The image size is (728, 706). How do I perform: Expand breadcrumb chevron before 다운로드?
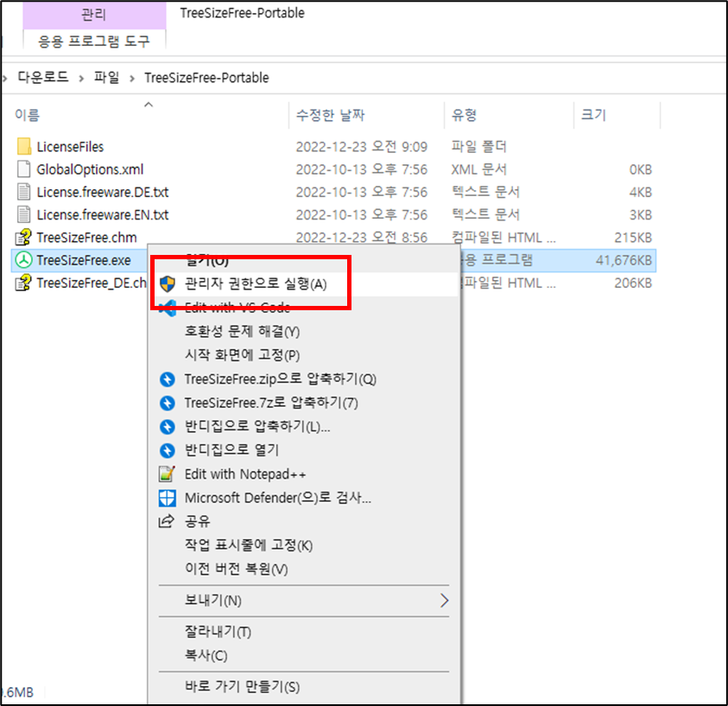4,79
